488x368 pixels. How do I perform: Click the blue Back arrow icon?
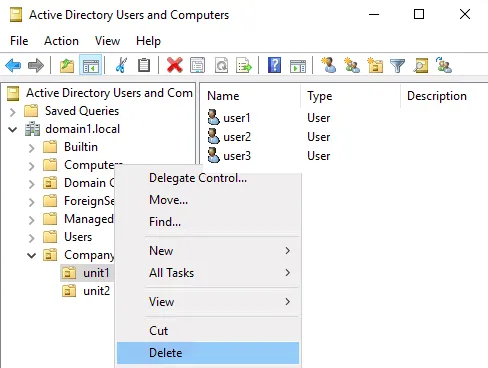pos(13,65)
